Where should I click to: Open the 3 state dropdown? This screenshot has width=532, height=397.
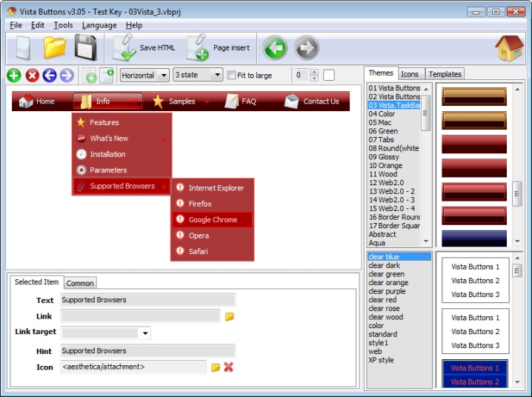pos(198,76)
